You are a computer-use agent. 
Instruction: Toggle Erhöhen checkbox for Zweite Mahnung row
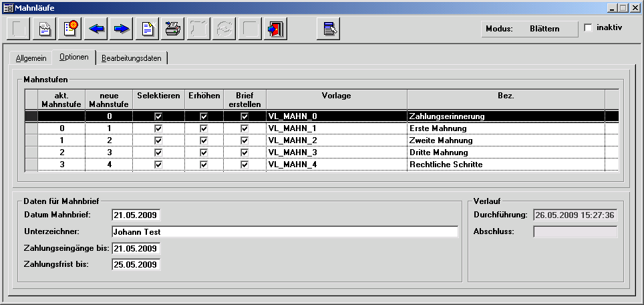pyautogui.click(x=204, y=140)
